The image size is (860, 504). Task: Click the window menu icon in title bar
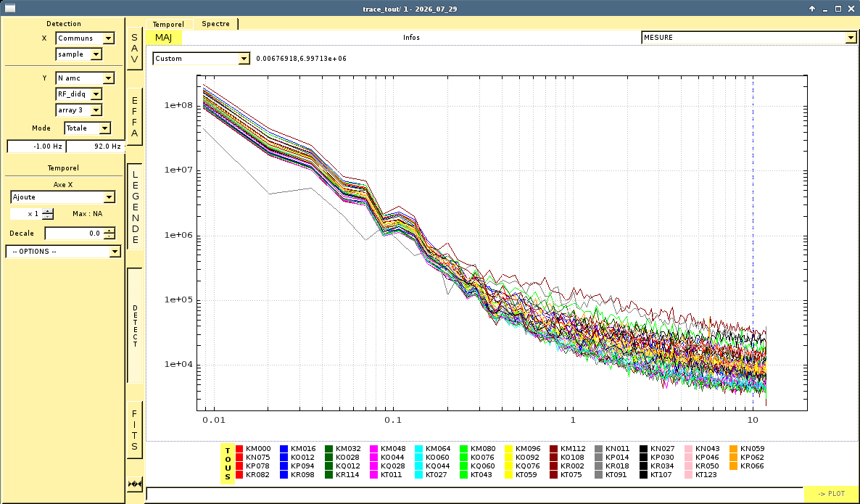click(x=10, y=8)
